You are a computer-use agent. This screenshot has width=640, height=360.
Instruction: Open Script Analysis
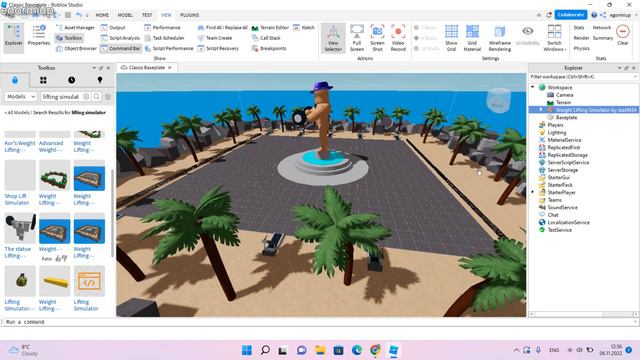[120, 38]
